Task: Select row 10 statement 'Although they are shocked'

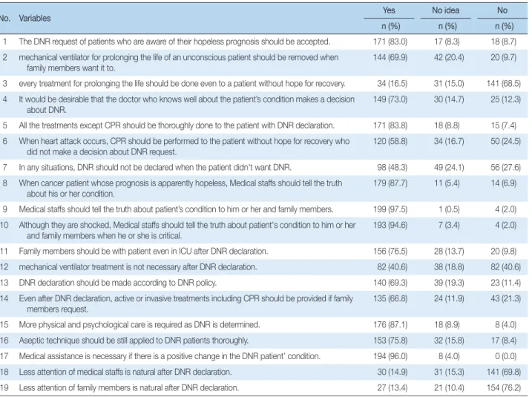Action: pos(187,230)
